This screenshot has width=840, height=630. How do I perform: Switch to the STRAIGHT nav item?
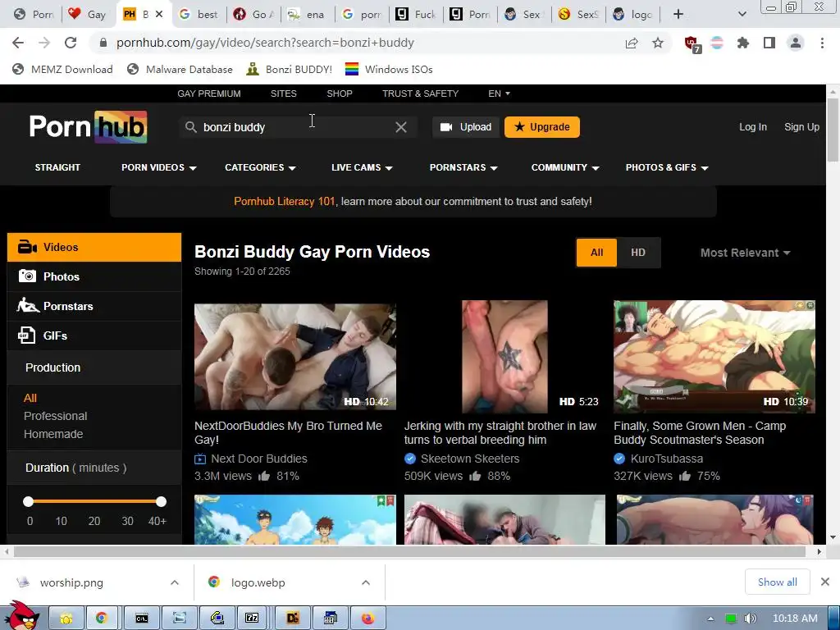(57, 167)
